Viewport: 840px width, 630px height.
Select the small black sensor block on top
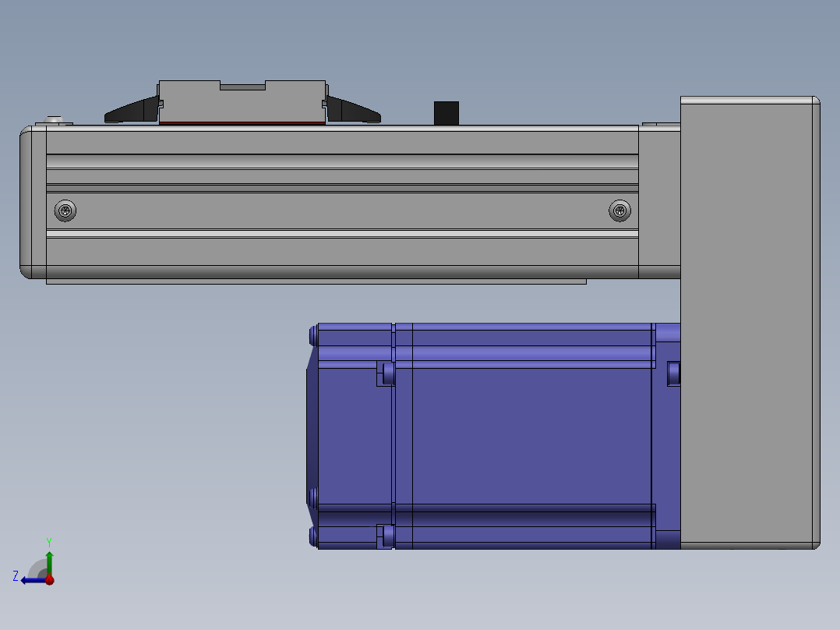coord(446,113)
